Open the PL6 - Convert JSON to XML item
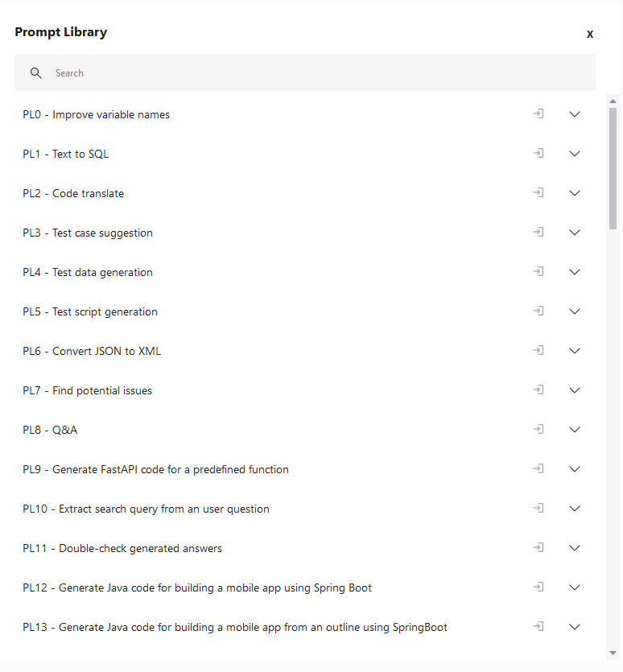623x672 pixels. click(92, 351)
